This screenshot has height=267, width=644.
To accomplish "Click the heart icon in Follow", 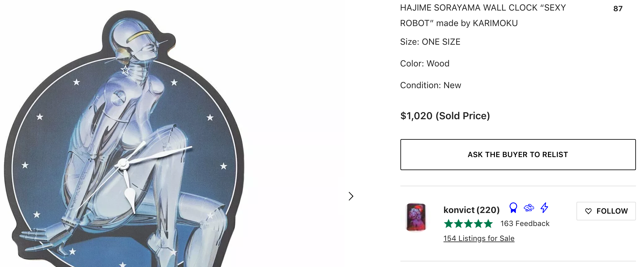I will [588, 211].
